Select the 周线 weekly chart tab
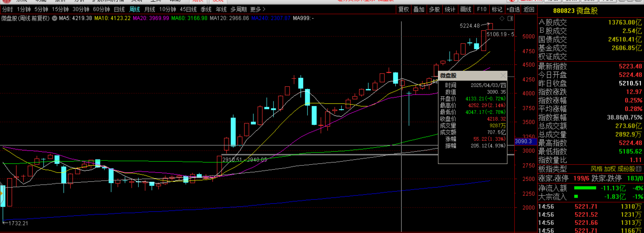Image resolution: width=644 pixels, height=233 pixels. click(x=134, y=10)
